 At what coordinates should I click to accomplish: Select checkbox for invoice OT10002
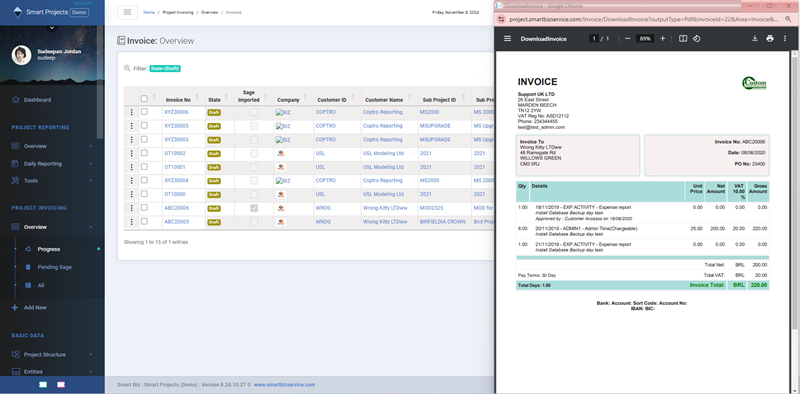tap(144, 153)
